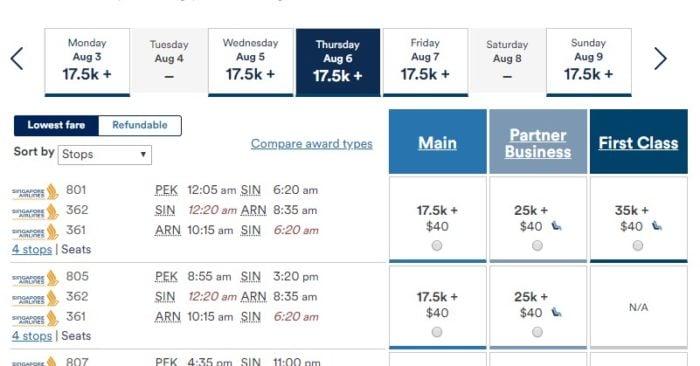Select Main 17.5k fare for flight 801
The width and height of the screenshot is (700, 366).
coord(437,245)
